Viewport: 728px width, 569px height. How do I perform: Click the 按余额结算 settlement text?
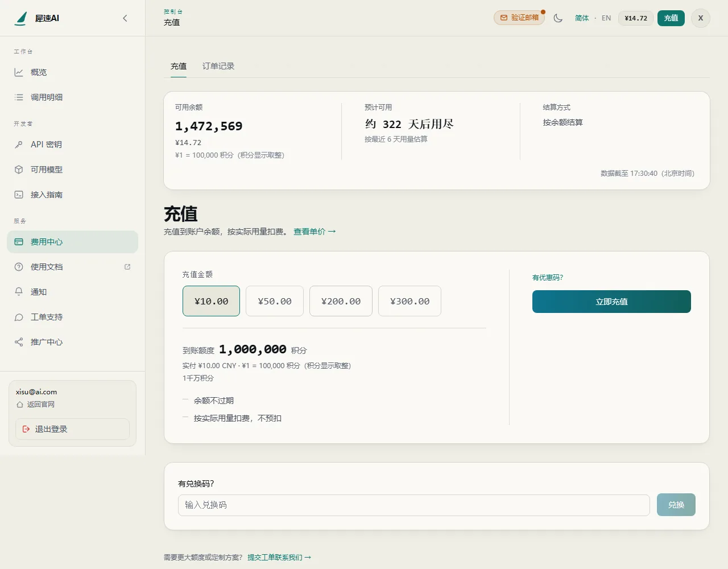[562, 122]
